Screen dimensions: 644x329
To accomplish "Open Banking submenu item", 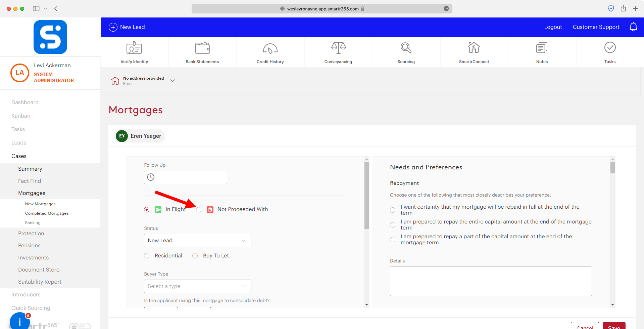I will (33, 223).
